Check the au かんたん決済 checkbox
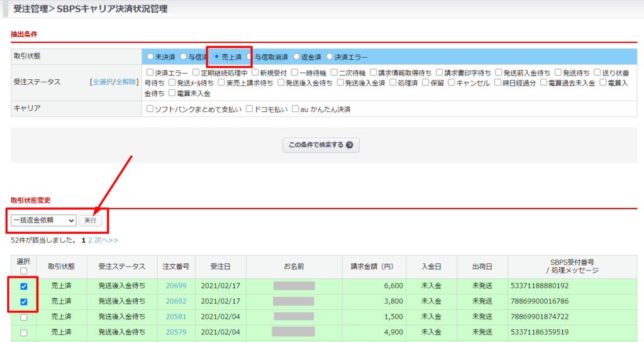Image resolution: width=644 pixels, height=342 pixels. point(295,109)
